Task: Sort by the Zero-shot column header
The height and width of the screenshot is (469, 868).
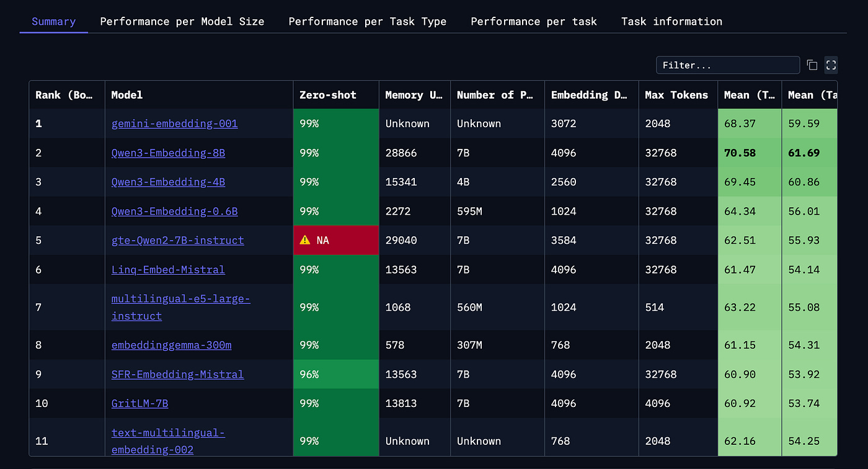Action: tap(336, 95)
